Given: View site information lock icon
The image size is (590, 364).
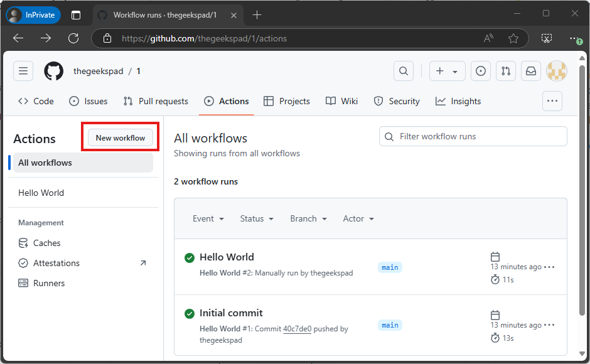Looking at the screenshot, I should [x=107, y=38].
